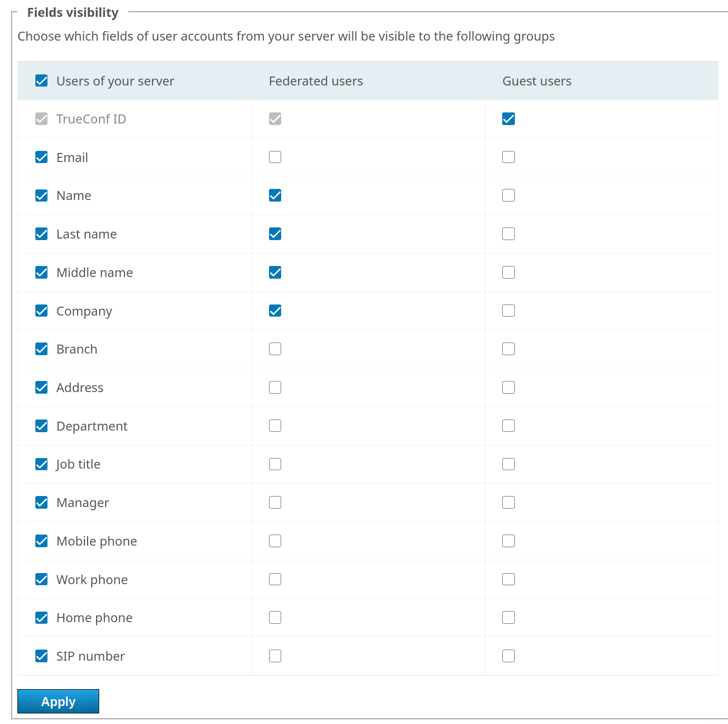The height and width of the screenshot is (724, 728).
Task: Click the Apply button
Action: (x=58, y=701)
